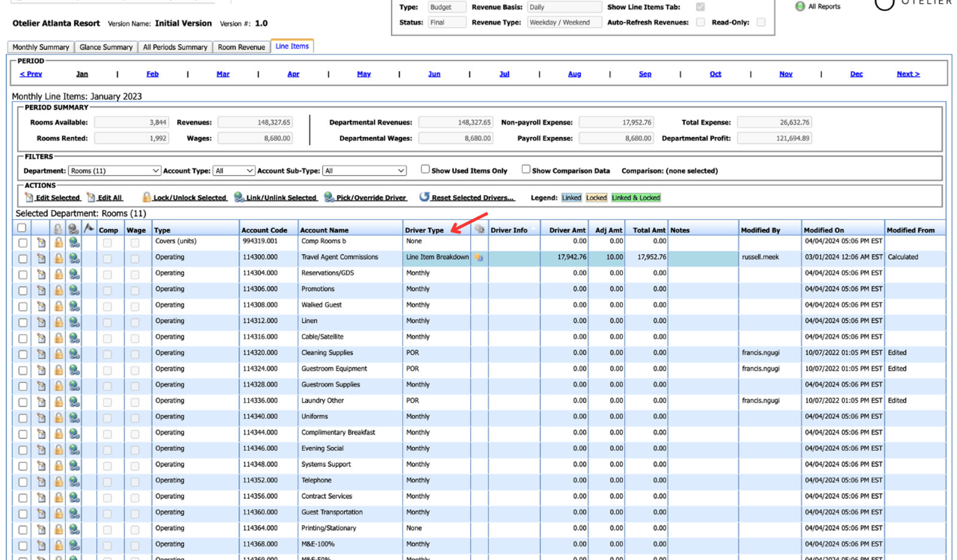This screenshot has height=560, width=957.
Task: Enable Show Used Items Only checkbox
Action: click(x=425, y=169)
